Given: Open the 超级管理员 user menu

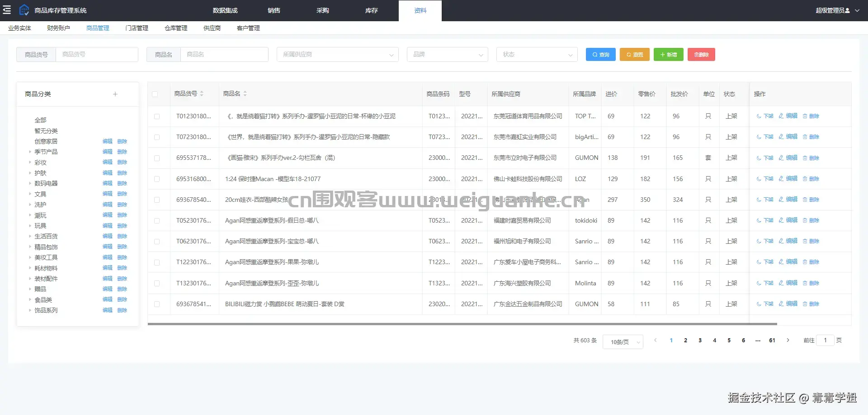Looking at the screenshot, I should click(x=837, y=10).
